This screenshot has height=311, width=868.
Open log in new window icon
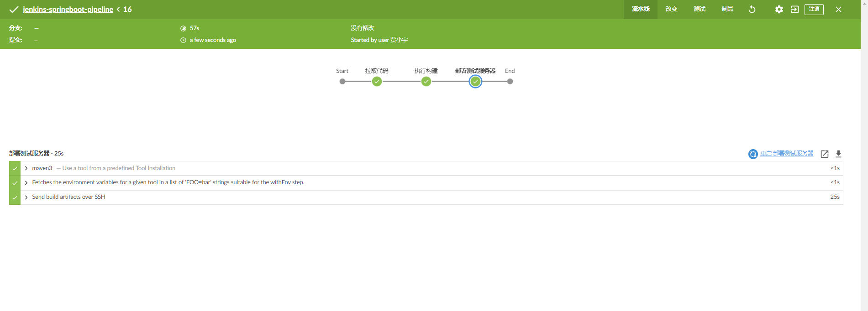point(825,154)
